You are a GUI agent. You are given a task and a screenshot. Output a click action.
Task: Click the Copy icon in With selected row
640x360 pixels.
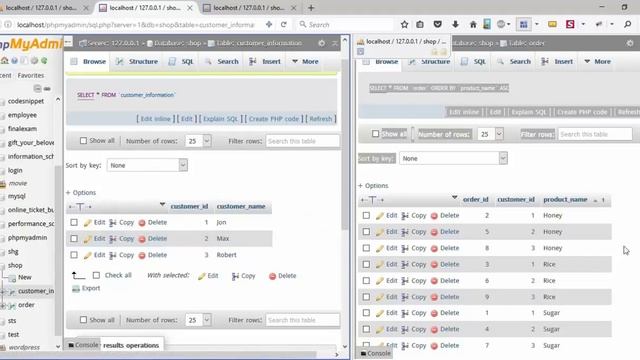[235, 276]
